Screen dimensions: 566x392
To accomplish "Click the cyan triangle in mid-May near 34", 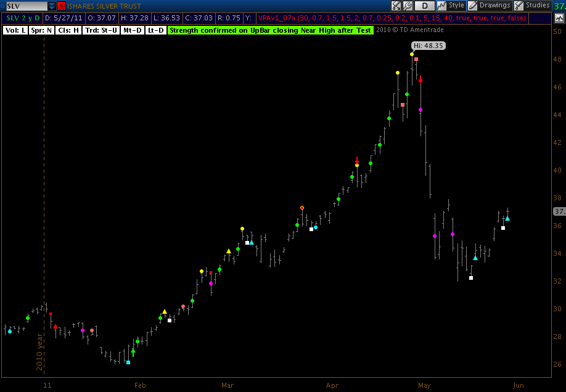I will [475, 258].
